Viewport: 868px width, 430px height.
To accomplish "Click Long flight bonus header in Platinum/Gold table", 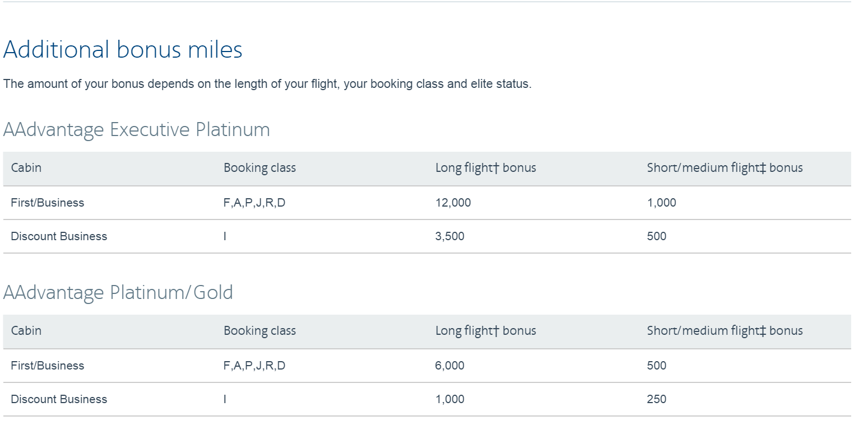I will point(485,330).
